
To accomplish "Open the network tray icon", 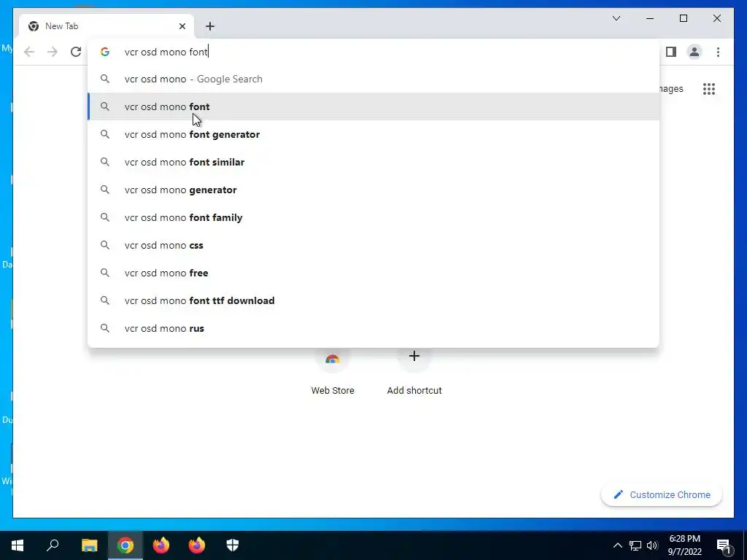I will [x=635, y=545].
